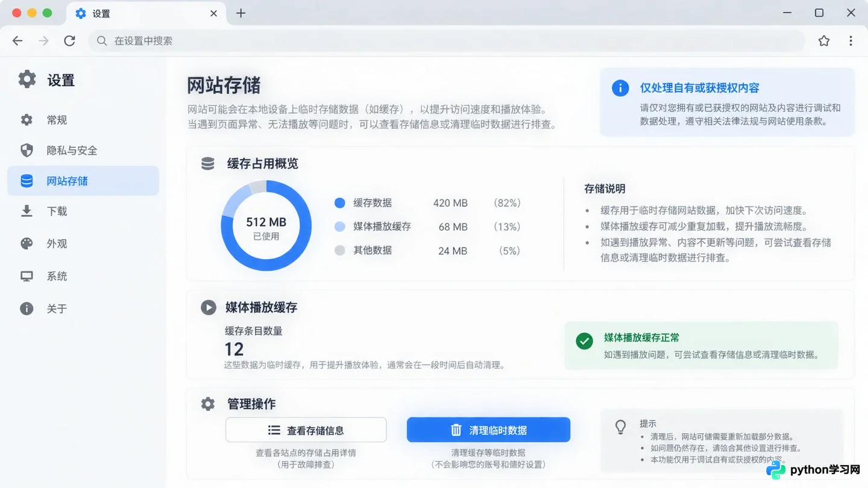Click the light blue 媒体播放缓存 legend dot
The width and height of the screenshot is (868, 488).
coord(340,227)
